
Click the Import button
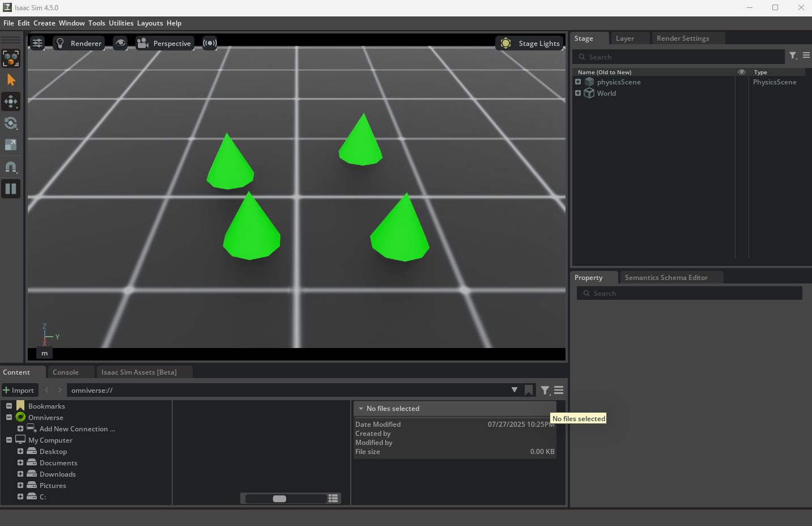pyautogui.click(x=19, y=390)
